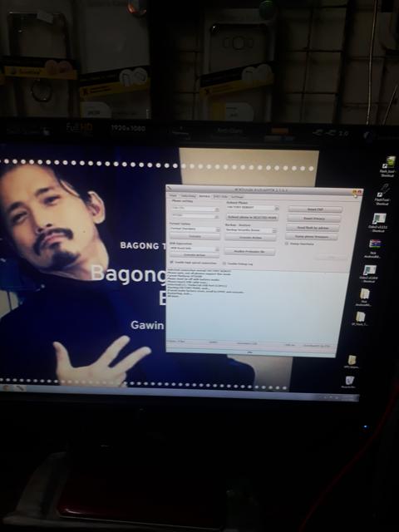The width and height of the screenshot is (399, 532).
Task: Open the Nck AndroidMtk folder icon on the desktop
Action: 365,297
